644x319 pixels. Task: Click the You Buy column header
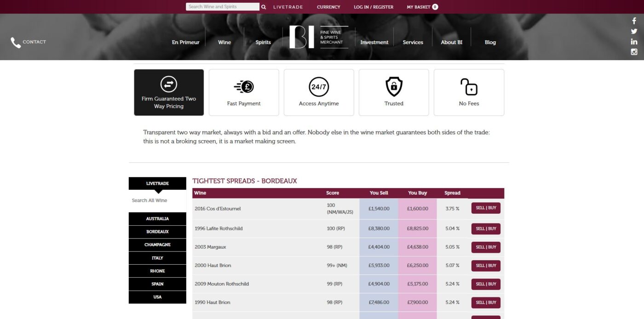[x=417, y=193]
